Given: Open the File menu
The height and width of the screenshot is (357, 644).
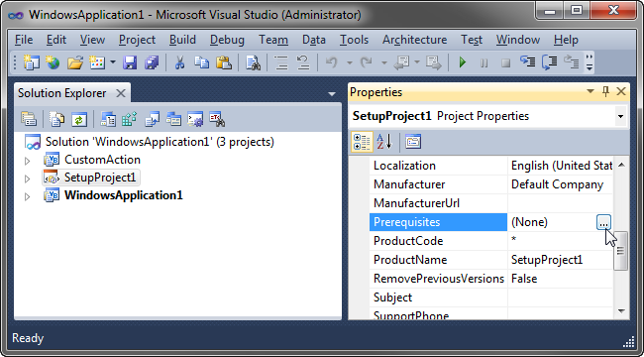Looking at the screenshot, I should pyautogui.click(x=24, y=40).
